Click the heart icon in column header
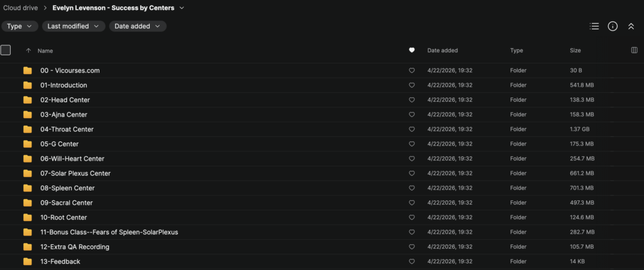This screenshot has width=644, height=270. click(412, 50)
